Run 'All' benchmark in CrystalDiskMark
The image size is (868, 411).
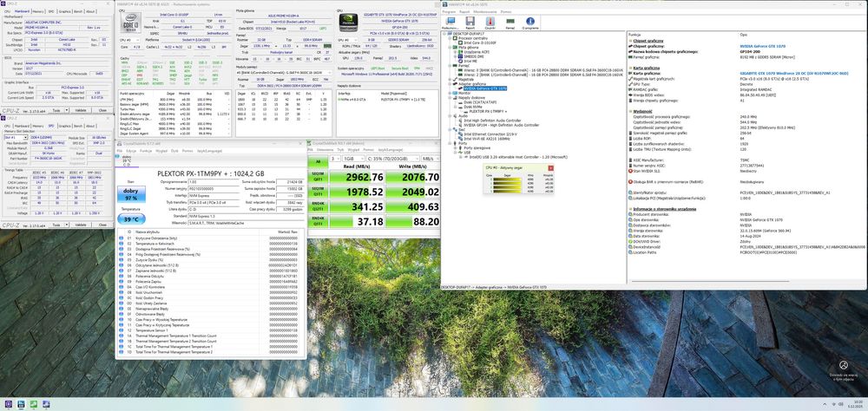click(318, 161)
